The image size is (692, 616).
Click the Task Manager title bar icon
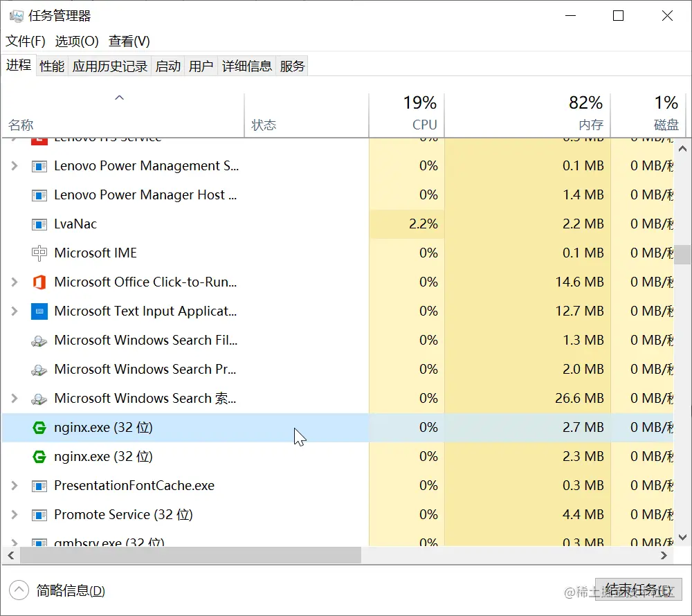click(x=17, y=16)
